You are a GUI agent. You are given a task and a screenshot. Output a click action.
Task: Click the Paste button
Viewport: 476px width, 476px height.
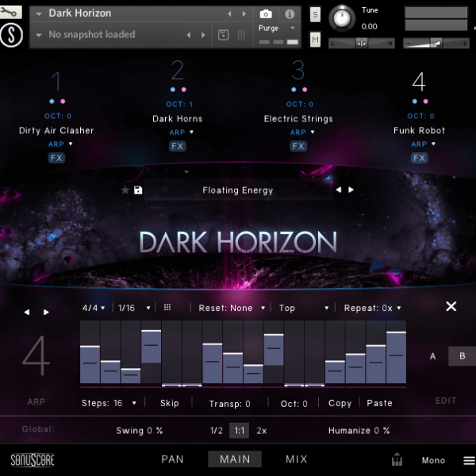pos(379,403)
